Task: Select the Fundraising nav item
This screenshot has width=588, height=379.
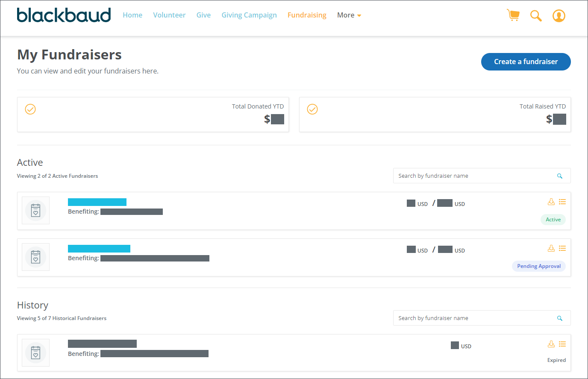Action: point(307,15)
